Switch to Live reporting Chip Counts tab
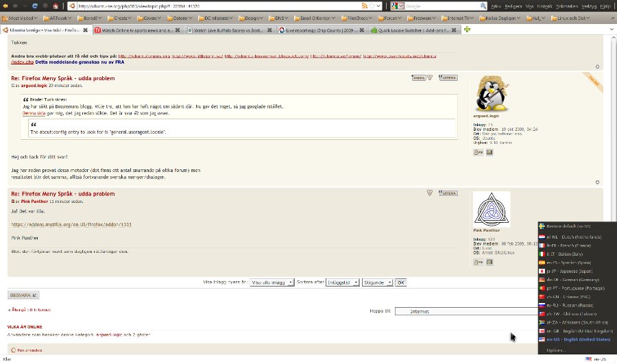Image resolution: width=617 pixels, height=364 pixels. (x=321, y=30)
